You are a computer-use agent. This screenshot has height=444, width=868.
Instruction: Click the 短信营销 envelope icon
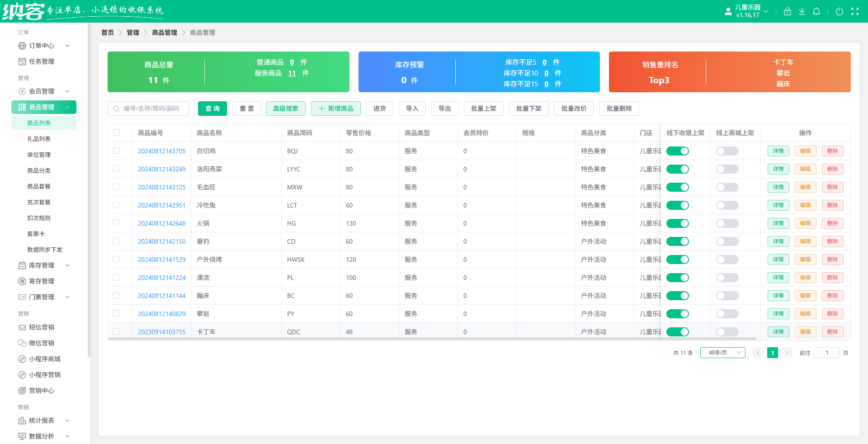point(22,327)
